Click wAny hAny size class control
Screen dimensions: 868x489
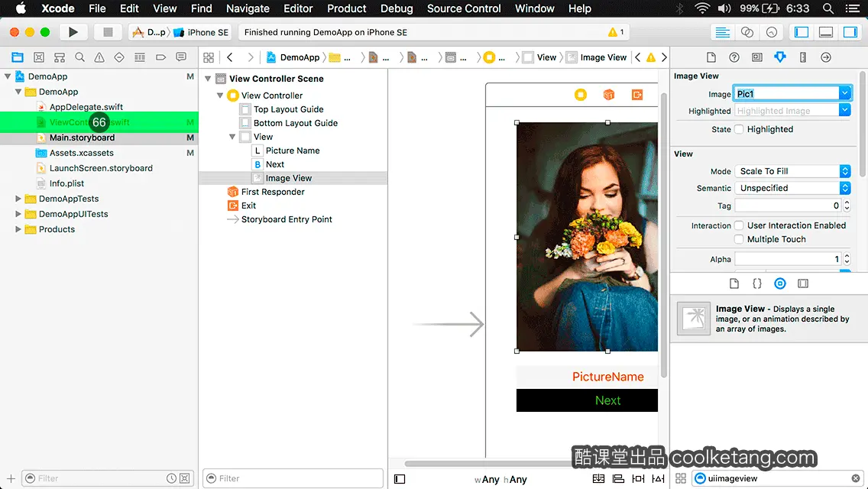pyautogui.click(x=500, y=479)
